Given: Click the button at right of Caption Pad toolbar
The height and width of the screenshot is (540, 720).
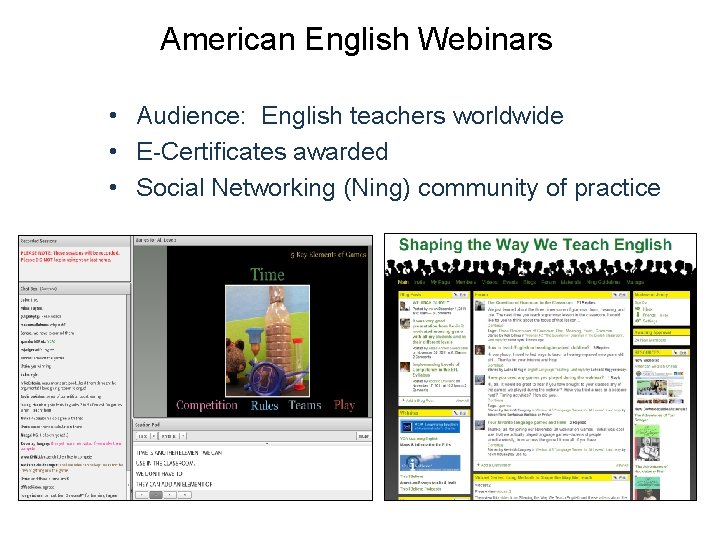Looking at the screenshot, I should tap(363, 436).
